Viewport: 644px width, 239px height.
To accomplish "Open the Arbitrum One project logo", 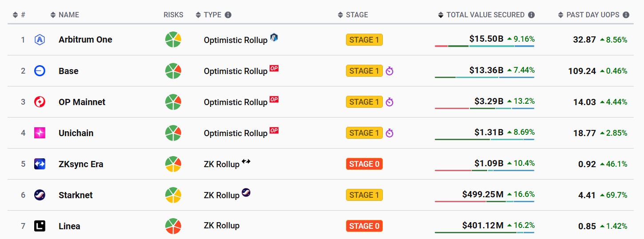I will (40, 39).
